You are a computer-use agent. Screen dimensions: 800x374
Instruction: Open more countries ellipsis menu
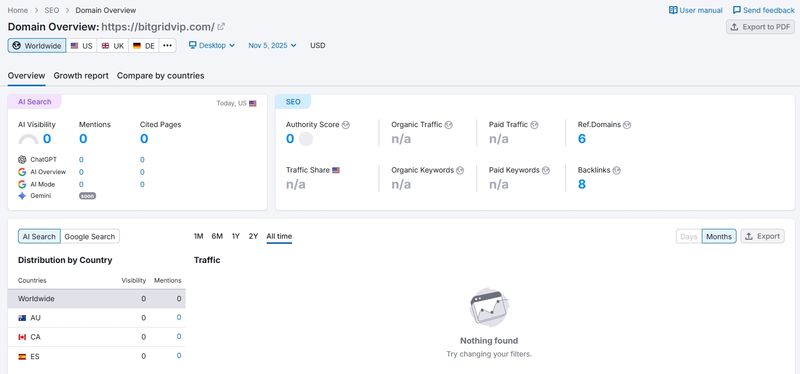pos(167,45)
